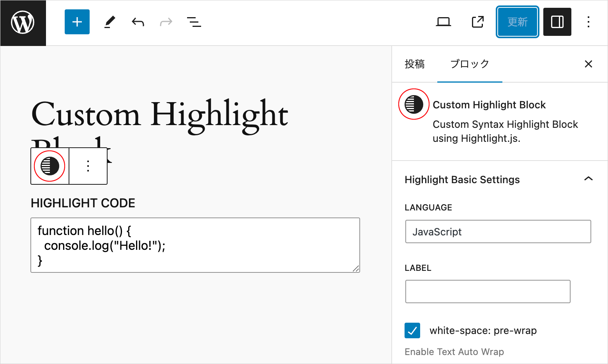The image size is (608, 364).
Task: Redo the last undone change
Action: pyautogui.click(x=166, y=22)
